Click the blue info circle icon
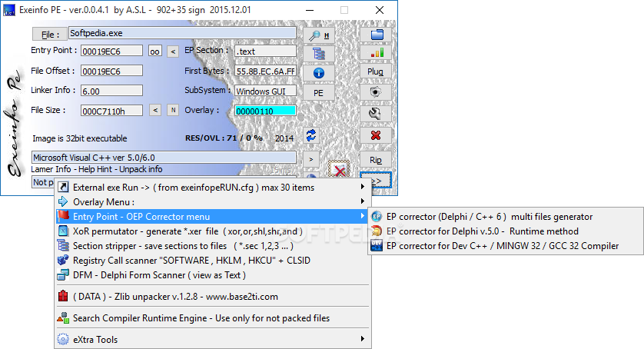This screenshot has width=644, height=349. coord(319,73)
